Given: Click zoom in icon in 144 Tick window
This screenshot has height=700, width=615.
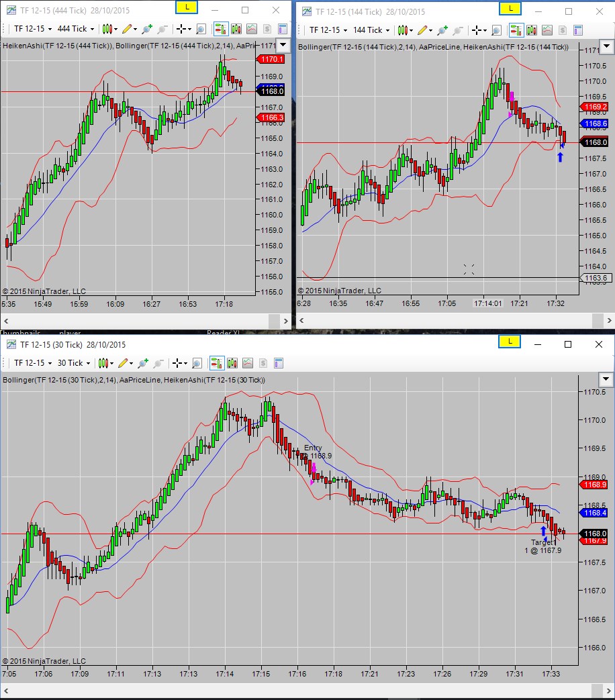Looking at the screenshot, I should [x=442, y=30].
